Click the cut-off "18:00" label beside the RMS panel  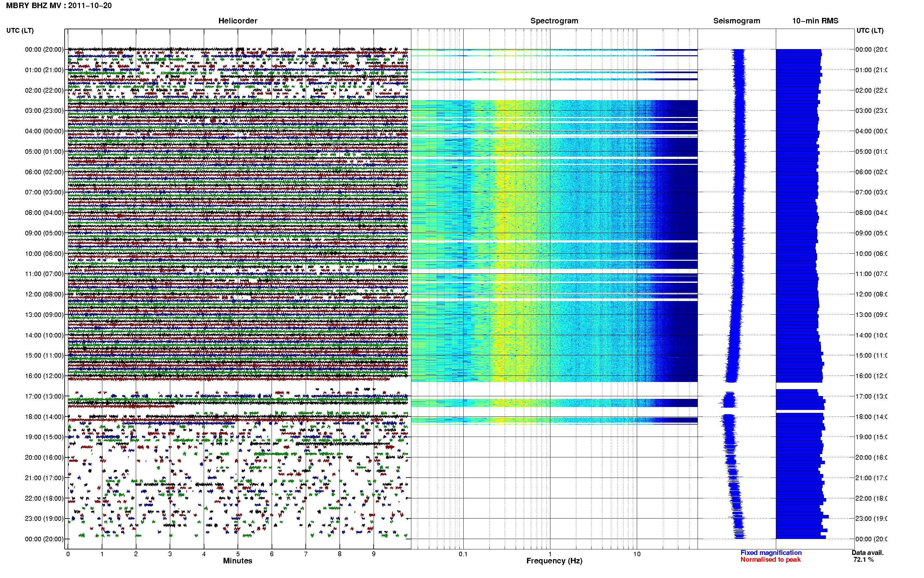click(871, 417)
